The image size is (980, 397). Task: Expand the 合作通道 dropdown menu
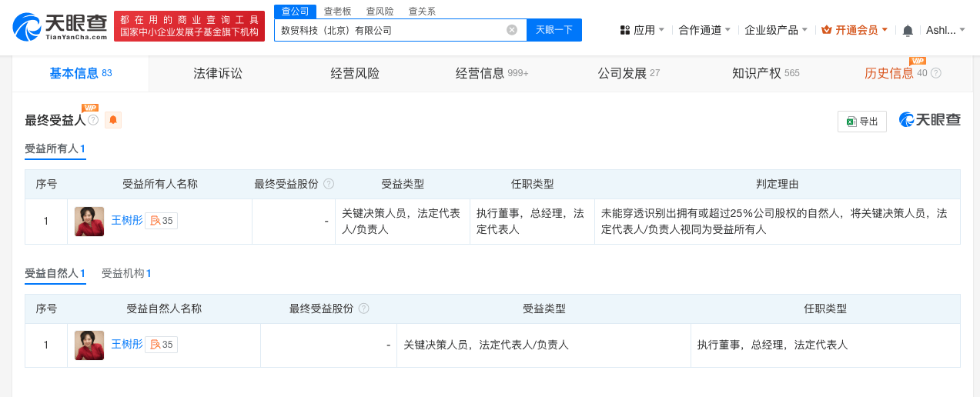704,30
